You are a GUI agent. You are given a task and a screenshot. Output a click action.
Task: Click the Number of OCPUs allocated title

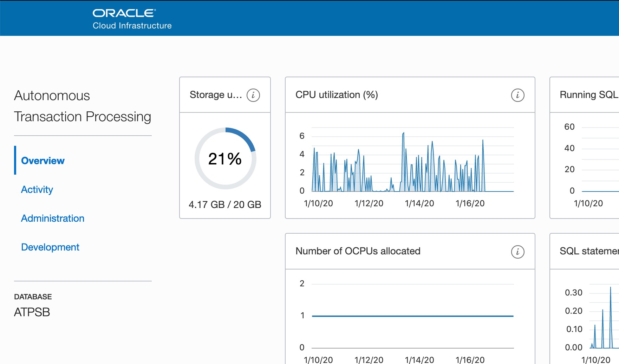point(358,251)
